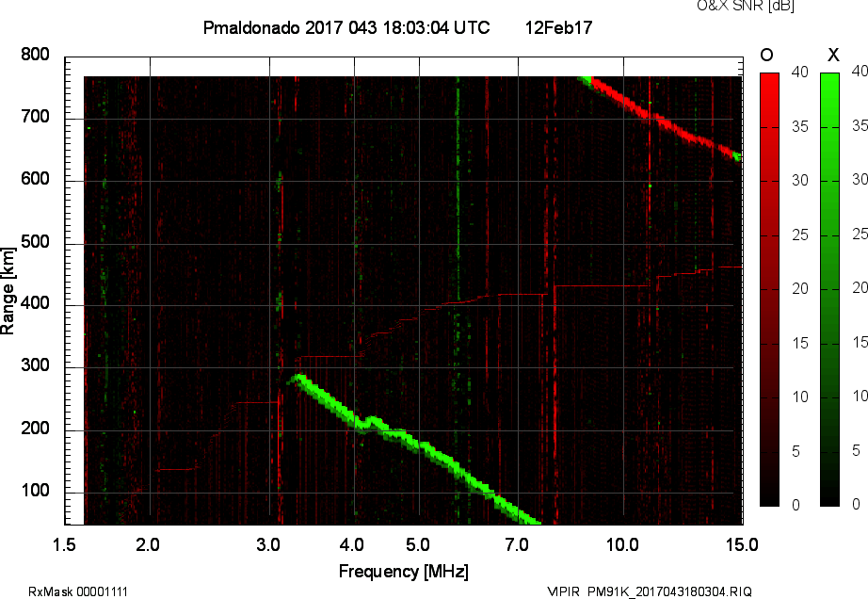Click the 400 km range axis label
868x599 pixels.
tap(35, 303)
